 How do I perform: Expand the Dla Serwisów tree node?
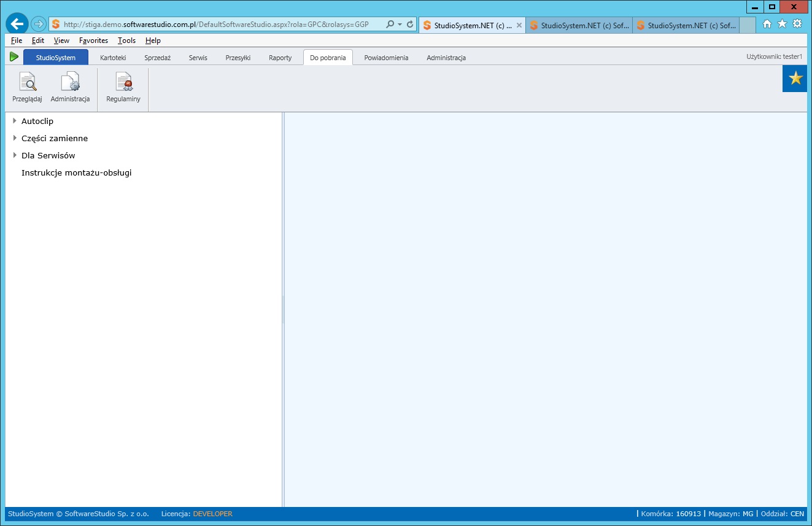(15, 155)
